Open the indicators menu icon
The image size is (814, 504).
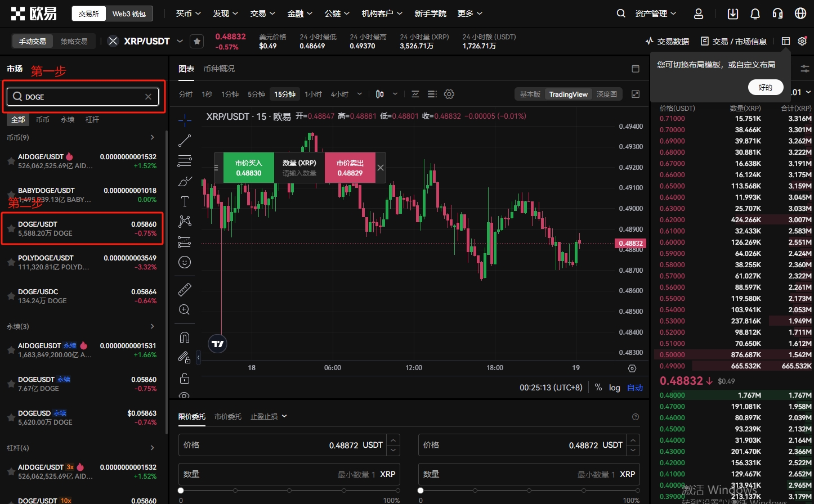click(x=415, y=94)
